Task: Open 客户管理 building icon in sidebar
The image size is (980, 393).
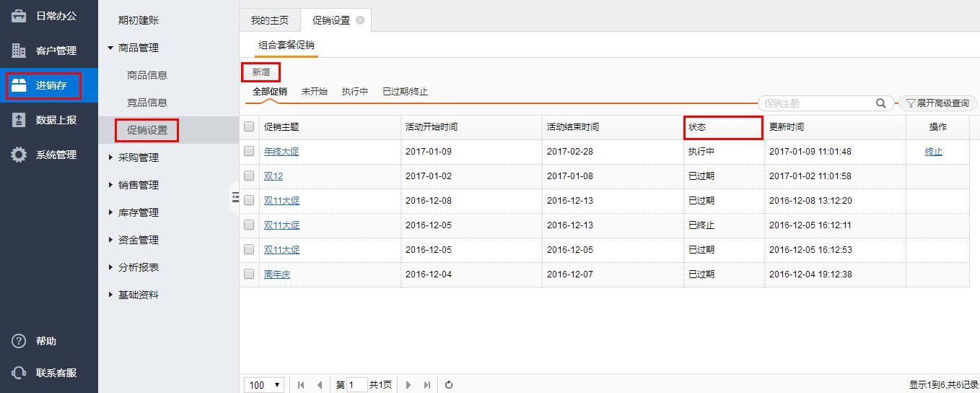Action: (x=19, y=51)
